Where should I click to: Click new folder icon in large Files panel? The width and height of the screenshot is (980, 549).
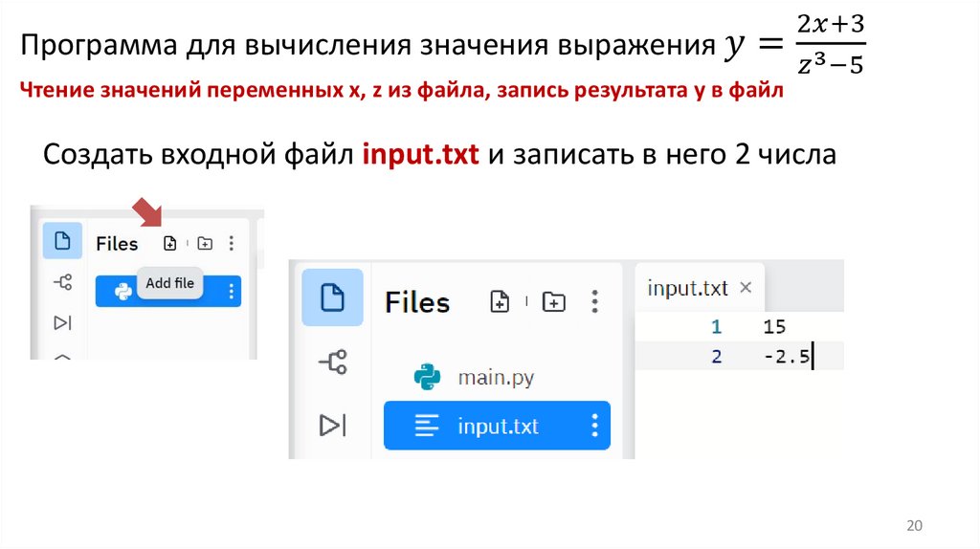pyautogui.click(x=553, y=302)
